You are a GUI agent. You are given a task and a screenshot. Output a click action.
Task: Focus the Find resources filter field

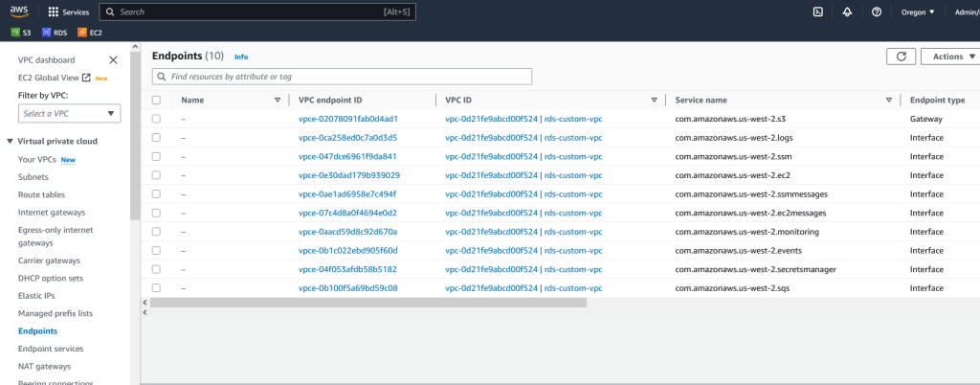[342, 77]
